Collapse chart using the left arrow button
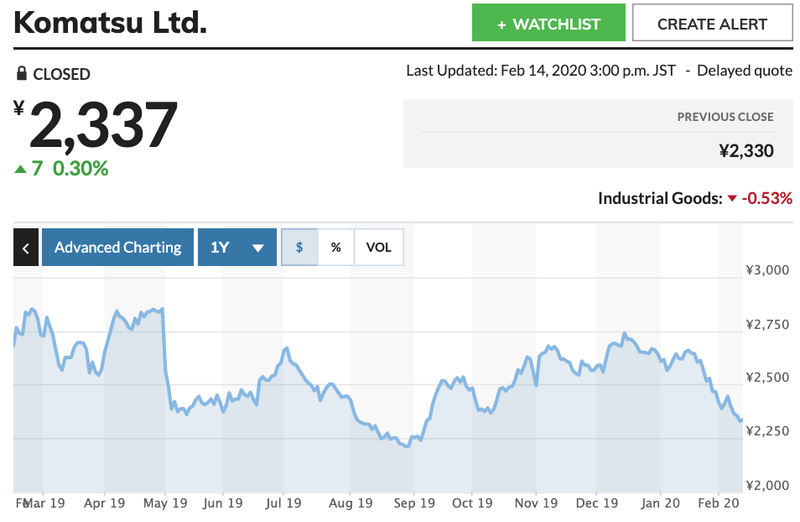 [26, 247]
